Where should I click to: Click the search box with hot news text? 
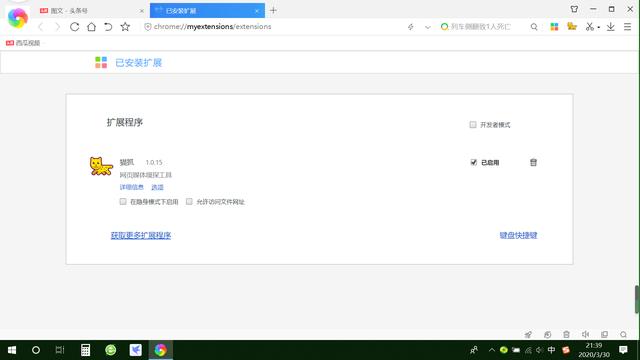pyautogui.click(x=481, y=27)
